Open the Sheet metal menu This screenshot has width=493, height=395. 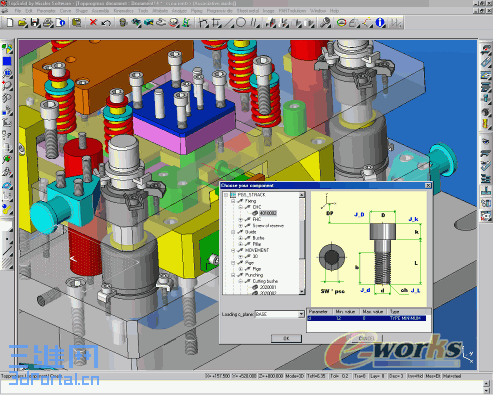pyautogui.click(x=248, y=11)
